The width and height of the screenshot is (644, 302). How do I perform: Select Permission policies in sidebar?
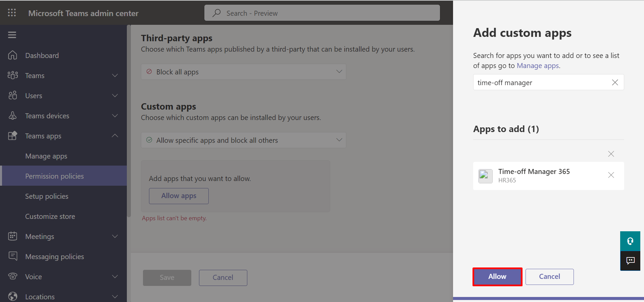63,176
